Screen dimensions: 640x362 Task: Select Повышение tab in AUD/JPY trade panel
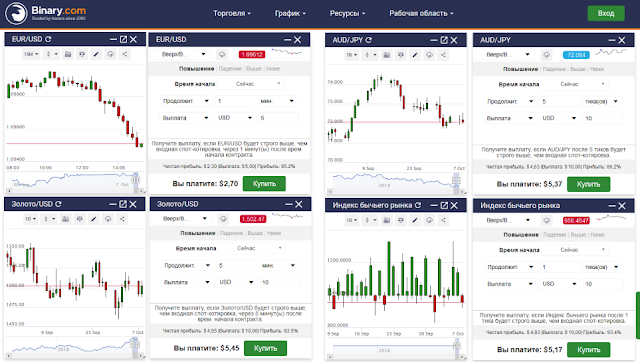click(520, 69)
